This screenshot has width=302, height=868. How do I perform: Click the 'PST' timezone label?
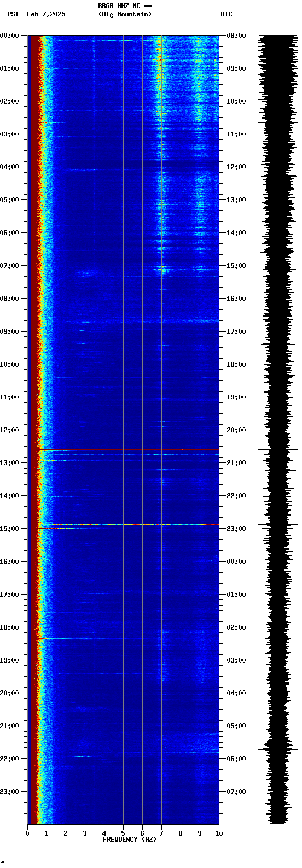point(13,14)
